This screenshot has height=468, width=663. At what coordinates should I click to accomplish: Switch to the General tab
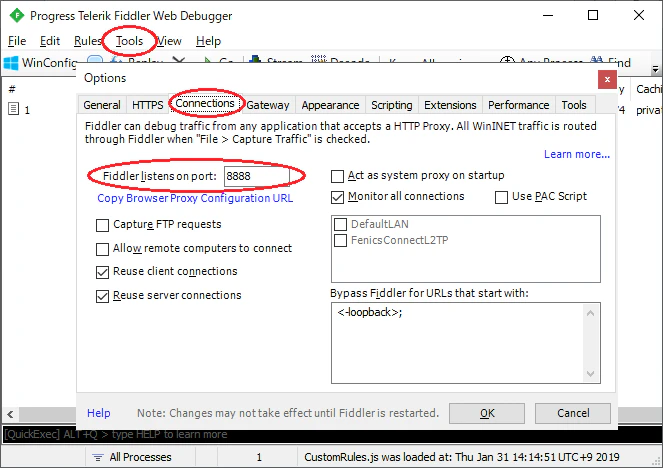click(102, 105)
